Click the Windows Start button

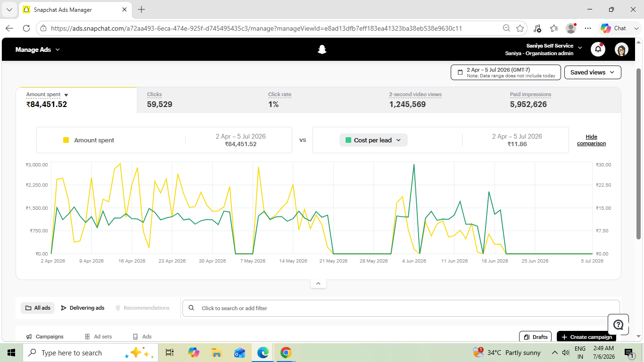11,353
